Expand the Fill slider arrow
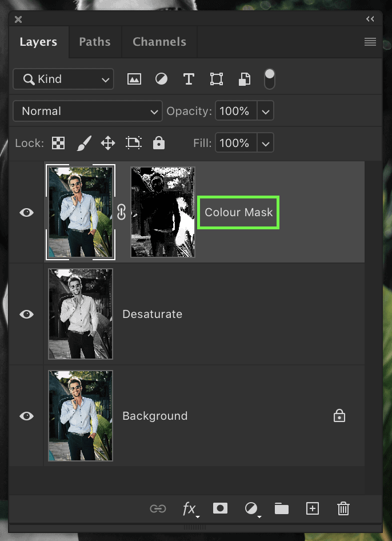Screen dimensions: 392x541 pos(266,143)
